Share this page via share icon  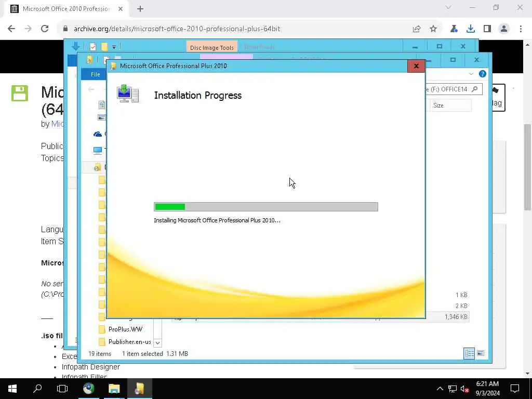pyautogui.click(x=416, y=29)
